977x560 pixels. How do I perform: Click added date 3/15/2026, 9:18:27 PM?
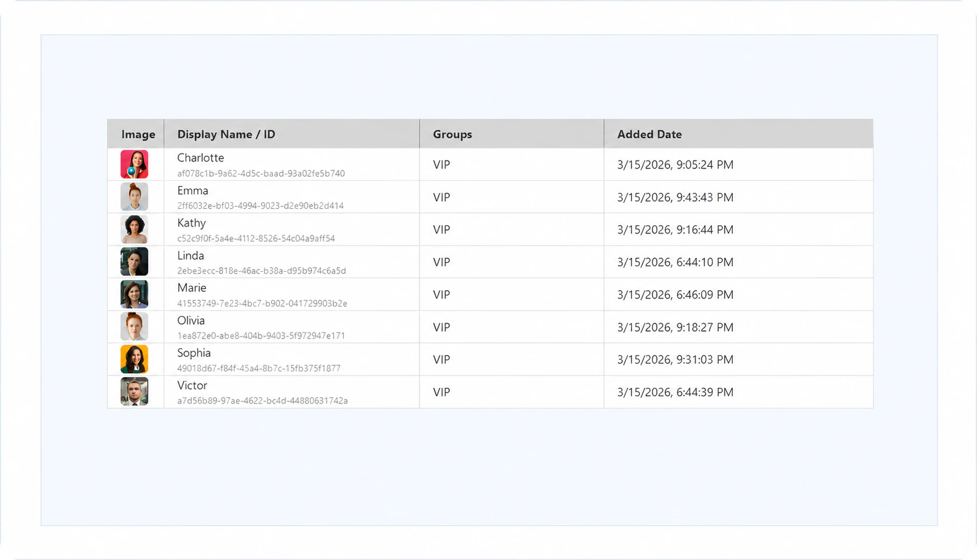tap(676, 327)
